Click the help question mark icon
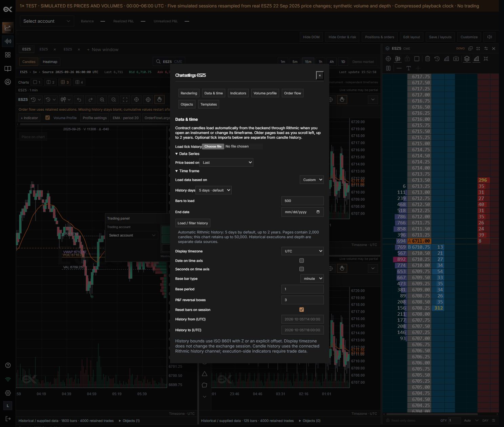504x427 pixels. coord(8,365)
